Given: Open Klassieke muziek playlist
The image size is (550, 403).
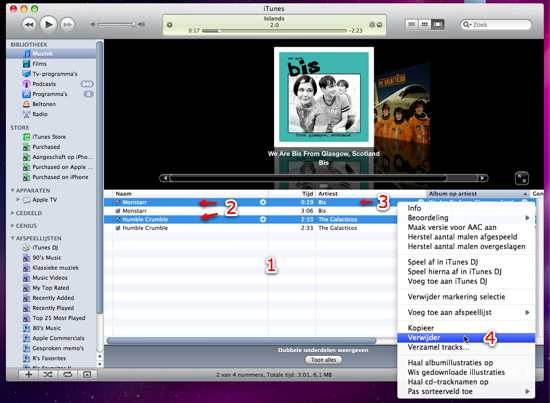Looking at the screenshot, I should (x=55, y=268).
